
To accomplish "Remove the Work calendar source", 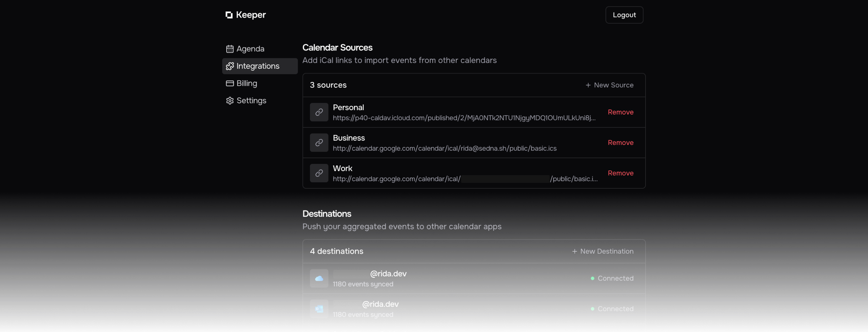I will click(x=620, y=173).
